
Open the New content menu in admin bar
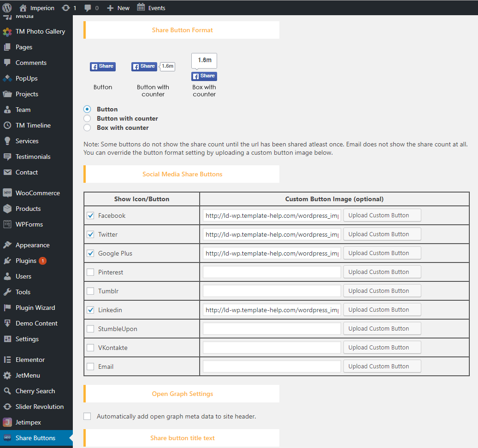[118, 8]
